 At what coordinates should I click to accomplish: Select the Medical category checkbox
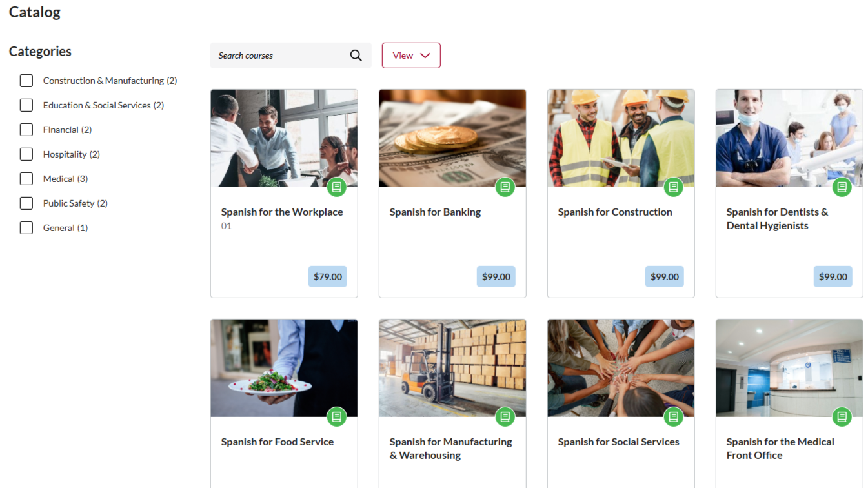[x=26, y=179]
